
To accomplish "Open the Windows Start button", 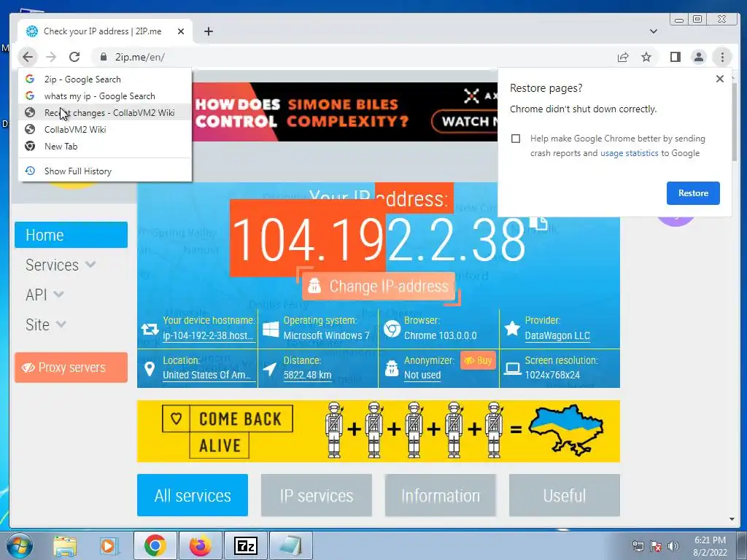I will tap(18, 545).
